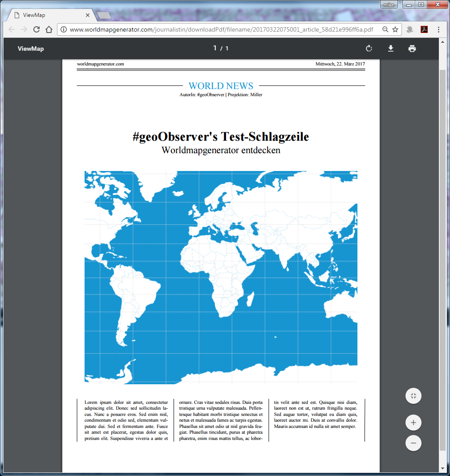This screenshot has height=476, width=450.
Task: Click the scrollbar up arrow
Action: click(x=443, y=42)
